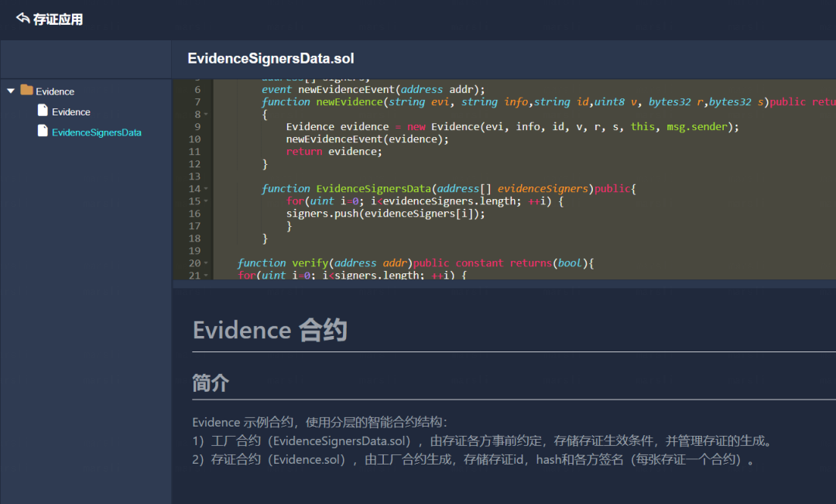Click the 存证应用 title to return home
This screenshot has width=836, height=504.
[x=56, y=19]
